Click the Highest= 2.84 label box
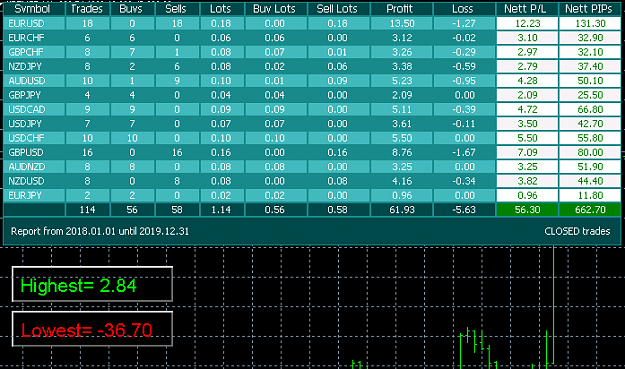The height and width of the screenshot is (369, 625). (92, 284)
